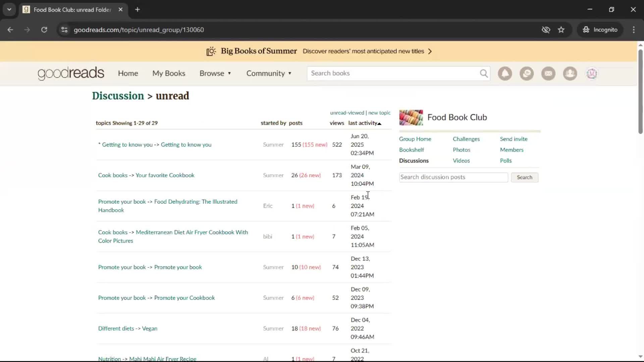This screenshot has height=362, width=644.
Task: Click the site information icon in address bar
Action: click(64, 30)
